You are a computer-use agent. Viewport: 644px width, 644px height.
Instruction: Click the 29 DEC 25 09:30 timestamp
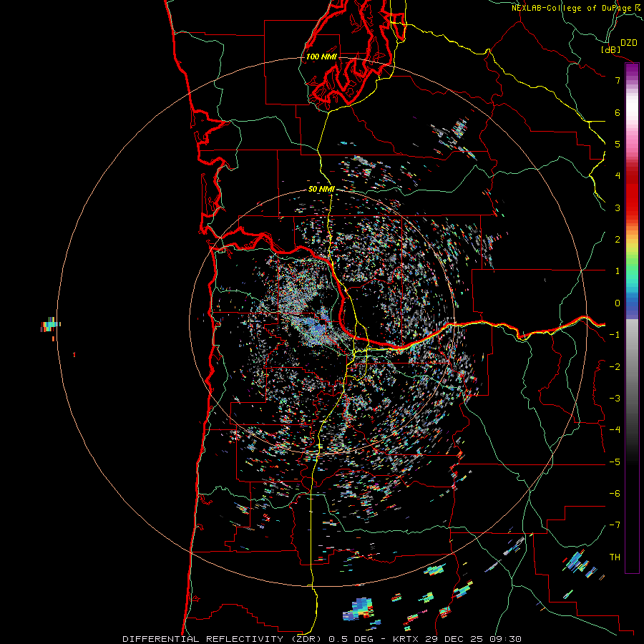(473, 639)
